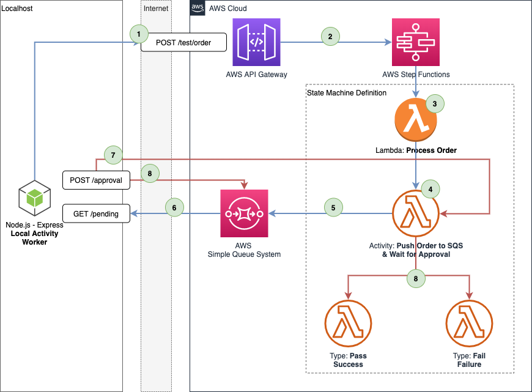Select the Push Order to SQS activity icon
Screen dimensions: 532x392
point(416,213)
